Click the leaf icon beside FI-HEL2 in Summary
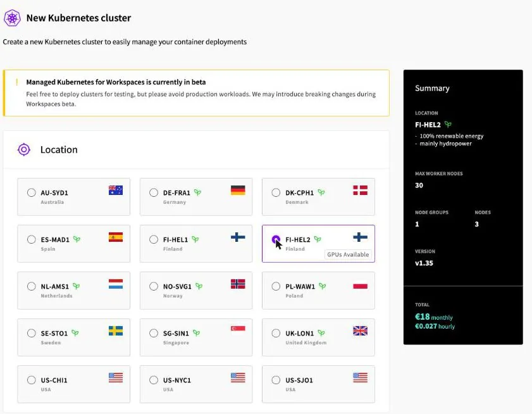The width and height of the screenshot is (532, 414). tap(448, 124)
